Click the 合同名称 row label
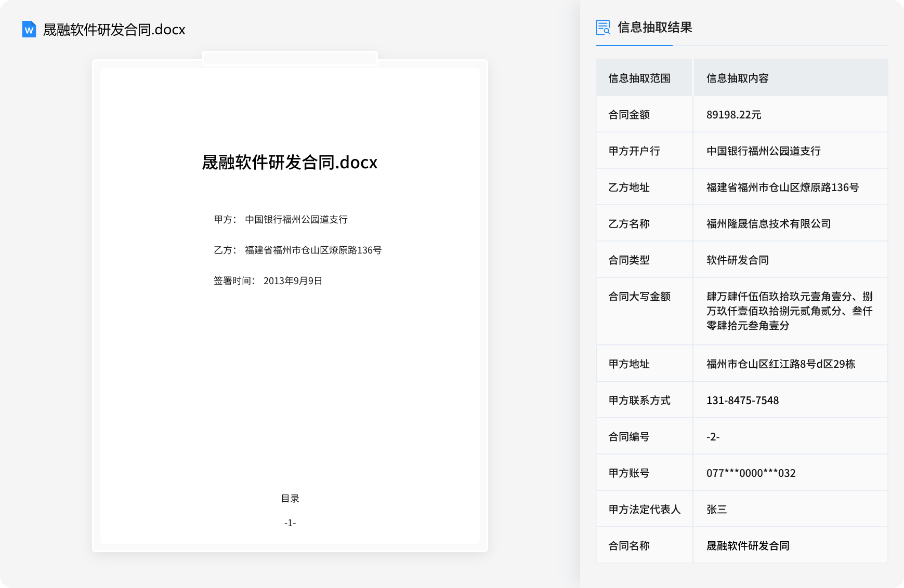 629,546
